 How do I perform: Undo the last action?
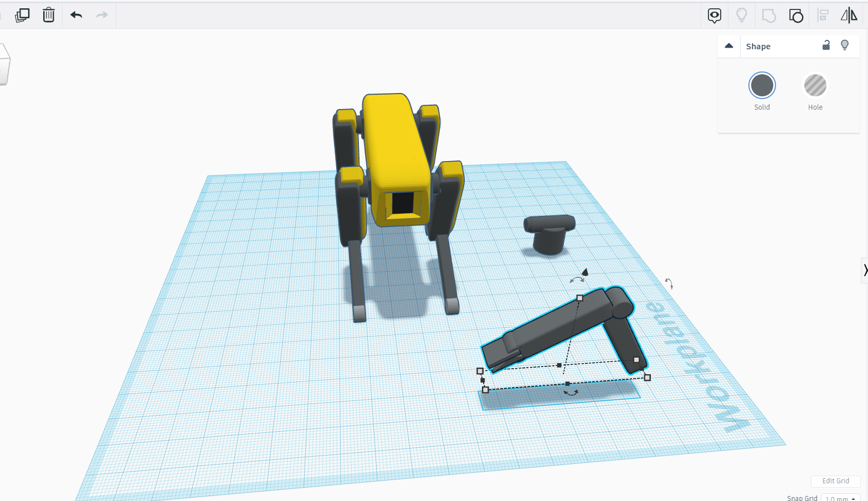click(x=76, y=15)
